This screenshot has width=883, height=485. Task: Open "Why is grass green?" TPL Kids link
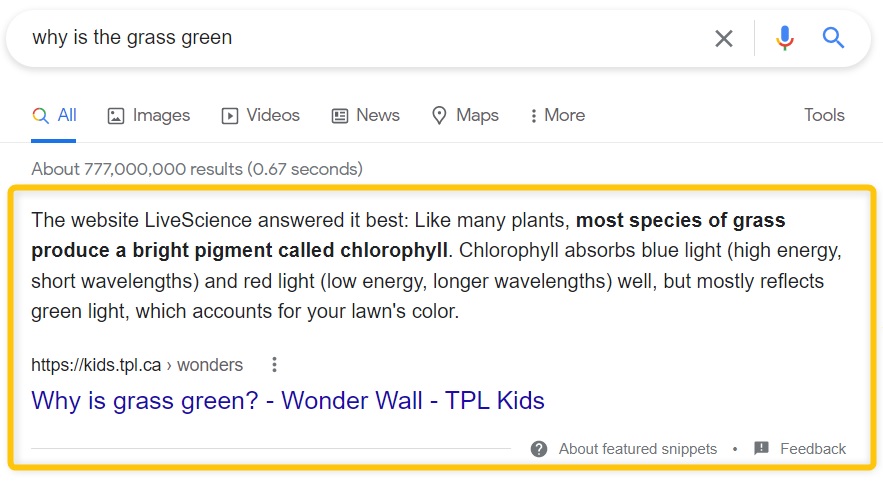[288, 401]
